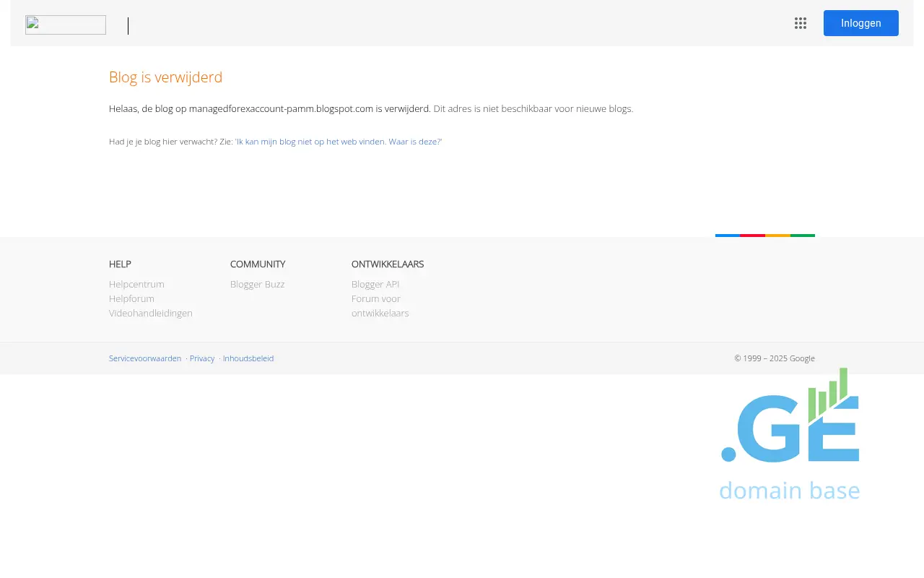Screen dimensions: 924x578
Task: Click the .GE domain base logo
Action: (790, 434)
